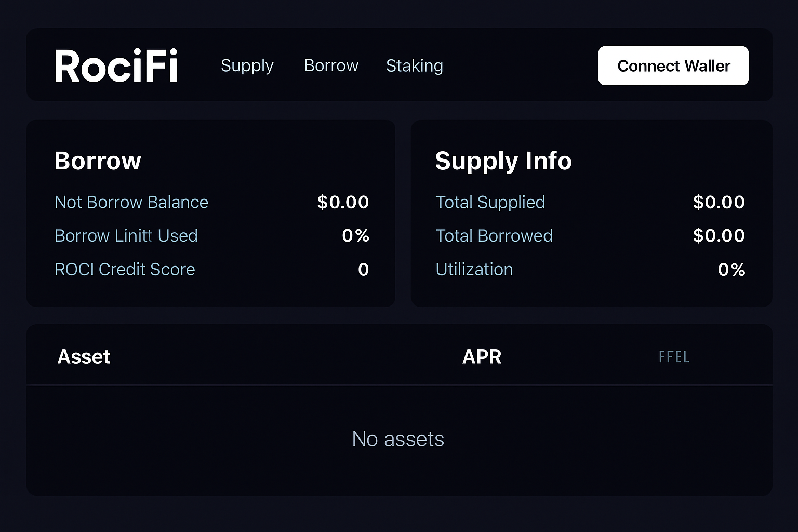Click the Borrow panel heading
This screenshot has width=798, height=532.
(x=98, y=161)
